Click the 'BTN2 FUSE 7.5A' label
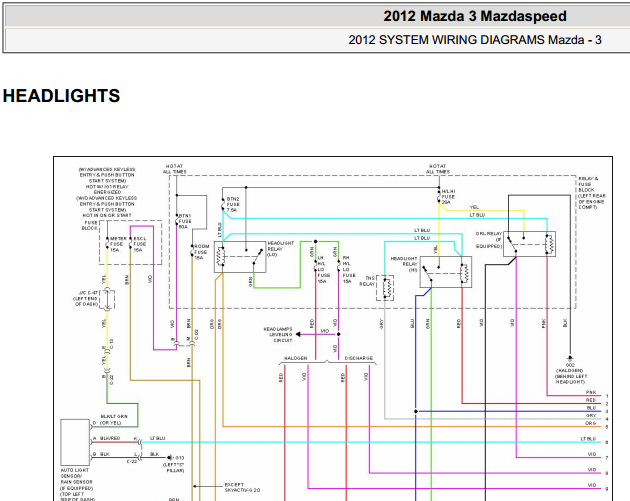The image size is (630, 501). [x=233, y=204]
